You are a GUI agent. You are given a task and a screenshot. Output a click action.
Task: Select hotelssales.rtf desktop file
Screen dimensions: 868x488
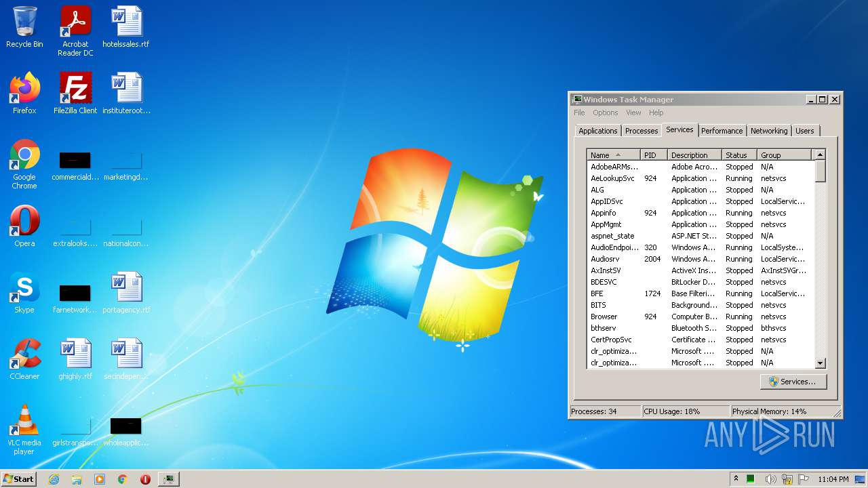(x=126, y=27)
